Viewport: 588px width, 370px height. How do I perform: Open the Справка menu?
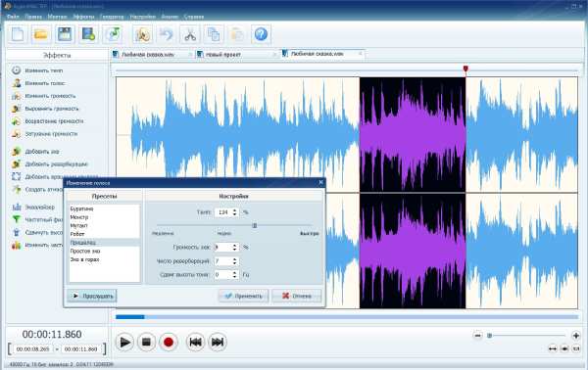(x=194, y=17)
